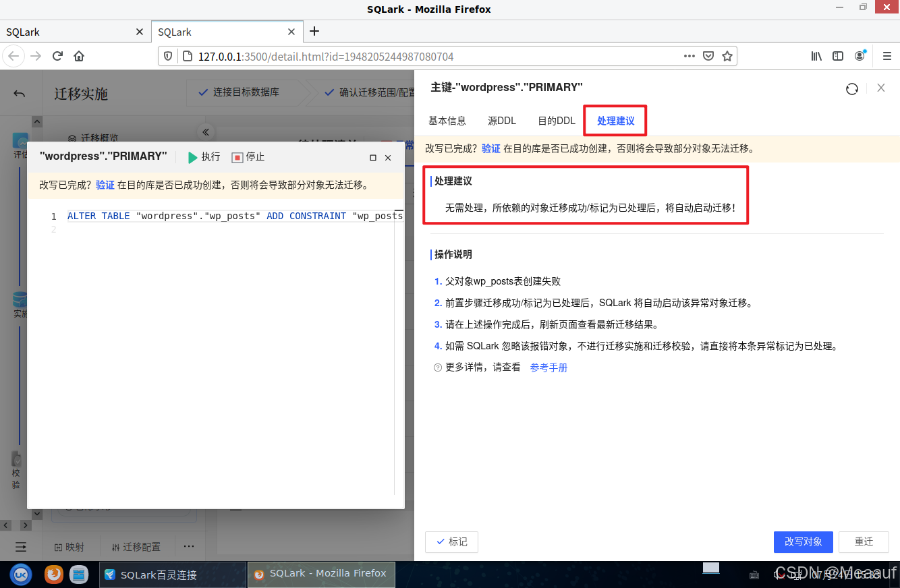Close the "wordpress"."PRIMARY" SQL editor window
The width and height of the screenshot is (900, 588).
tap(388, 158)
